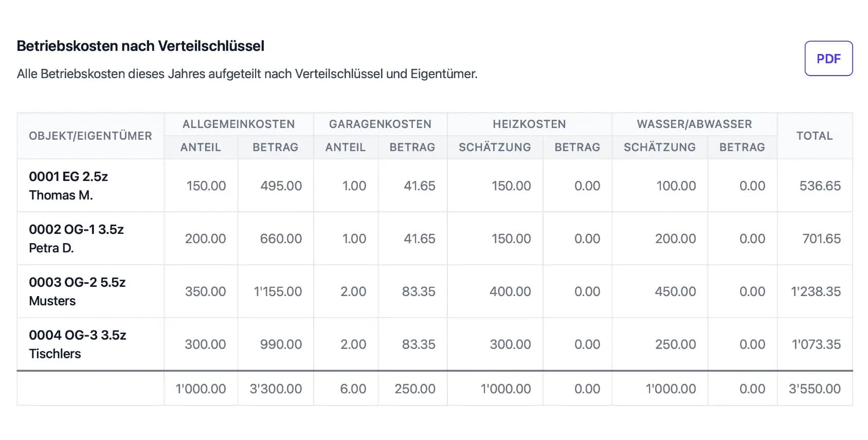
Task: Click the HEIZKOSTEN column header
Action: point(529,124)
